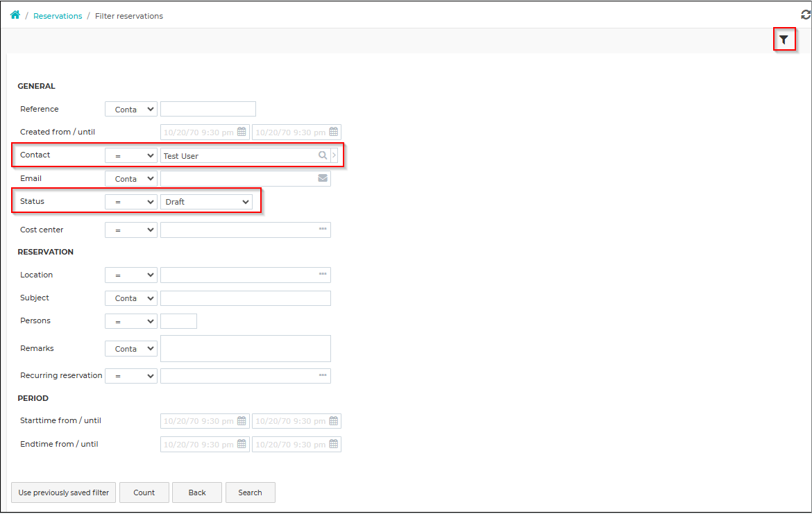
Task: Click Use previously saved filter button
Action: click(64, 492)
